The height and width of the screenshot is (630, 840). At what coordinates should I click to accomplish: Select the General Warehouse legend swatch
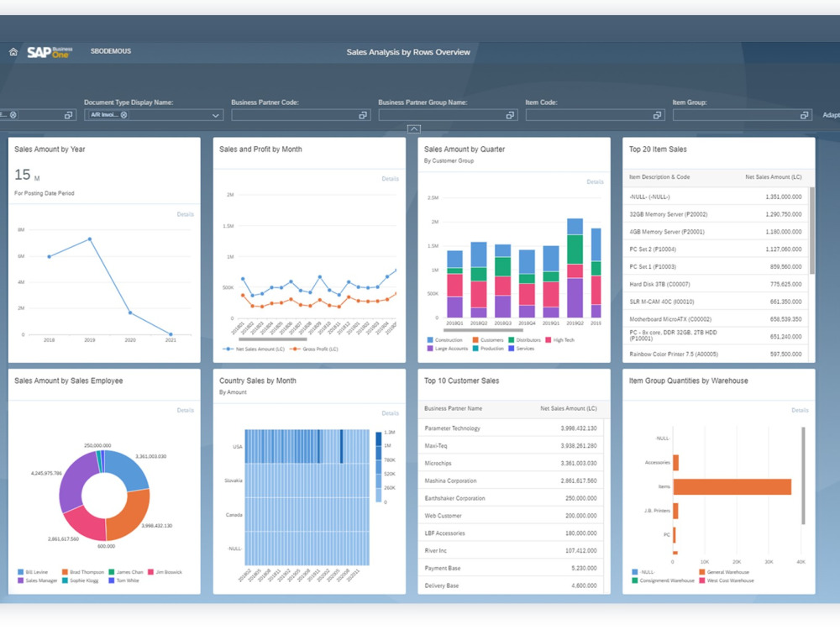pyautogui.click(x=701, y=572)
